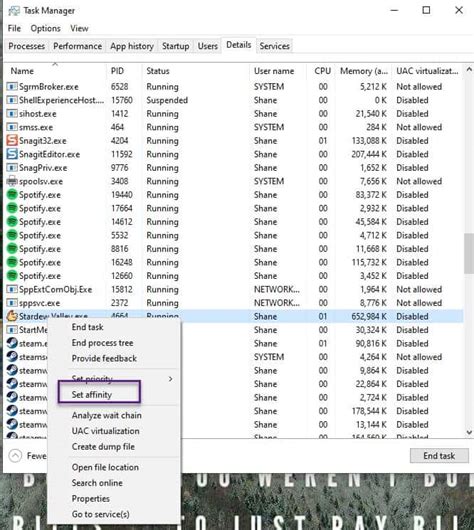474x530 pixels.
Task: Choose Open file location
Action: tap(105, 467)
